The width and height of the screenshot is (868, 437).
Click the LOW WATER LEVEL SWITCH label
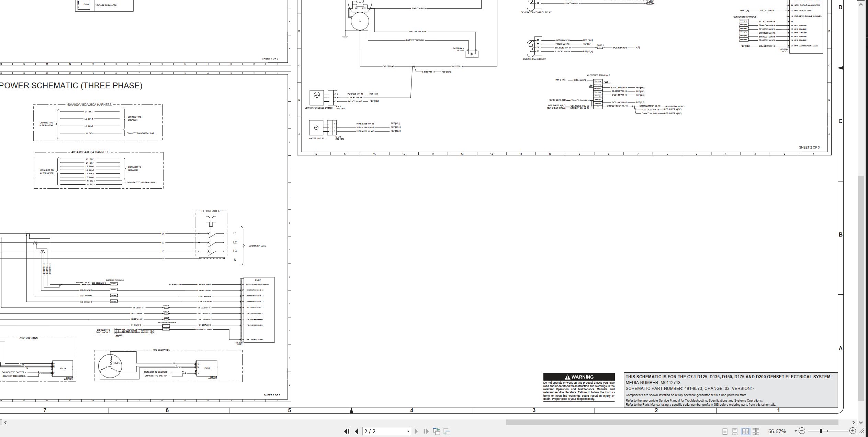point(319,108)
